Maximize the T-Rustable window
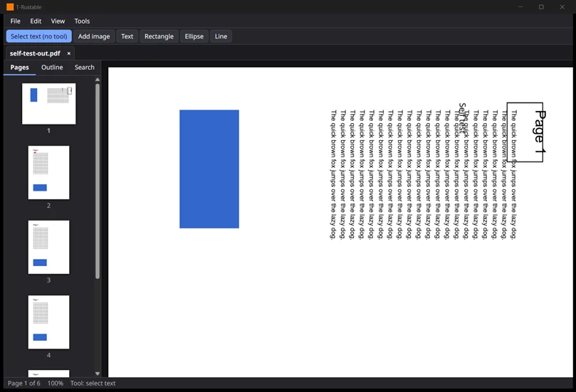 (541, 7)
